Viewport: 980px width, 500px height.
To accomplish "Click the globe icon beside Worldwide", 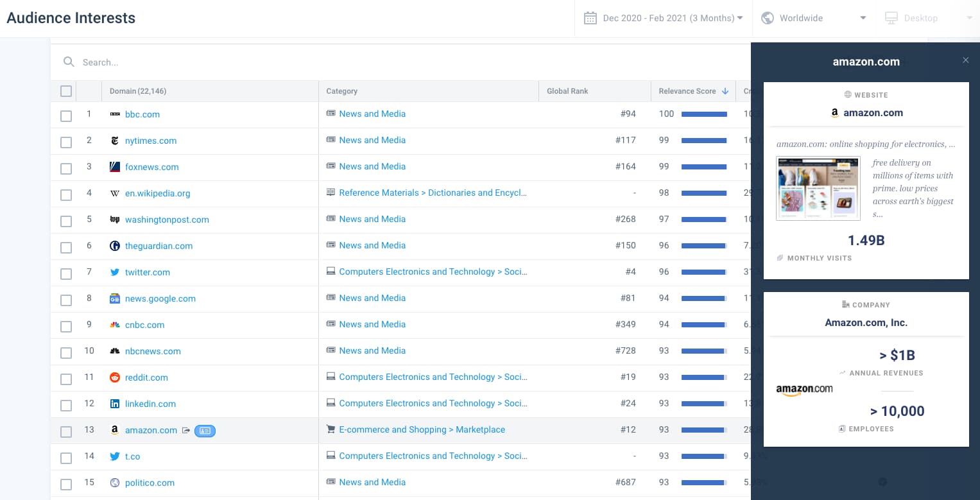I will 767,18.
